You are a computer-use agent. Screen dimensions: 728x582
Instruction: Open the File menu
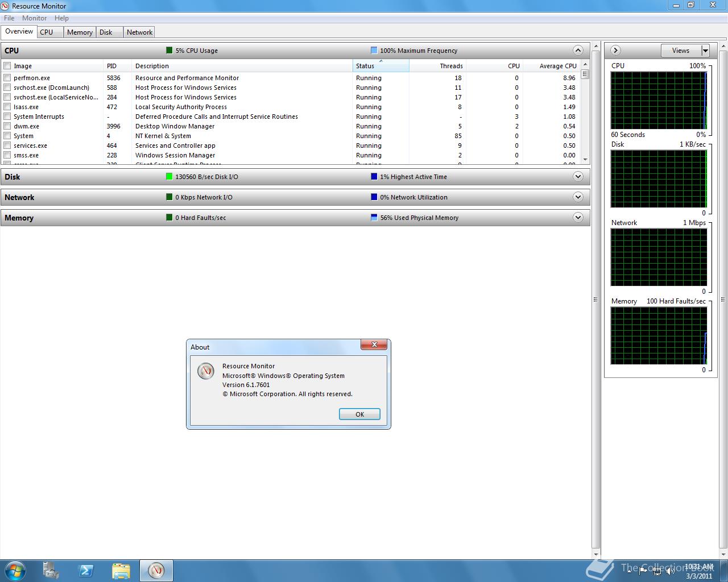(9, 18)
